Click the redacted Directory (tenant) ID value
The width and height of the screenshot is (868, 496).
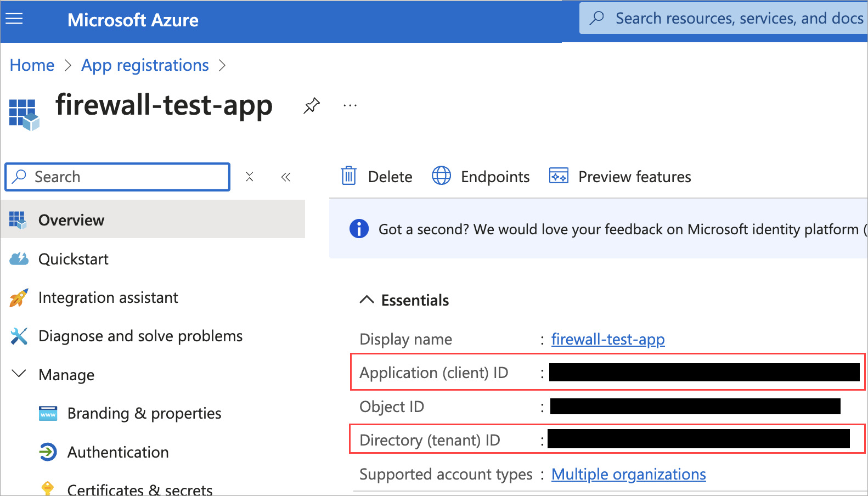coord(698,439)
